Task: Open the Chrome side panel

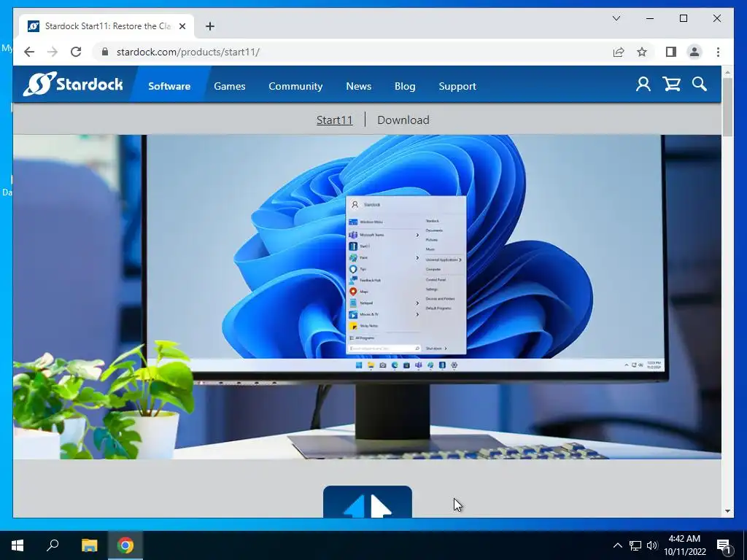Action: [671, 52]
